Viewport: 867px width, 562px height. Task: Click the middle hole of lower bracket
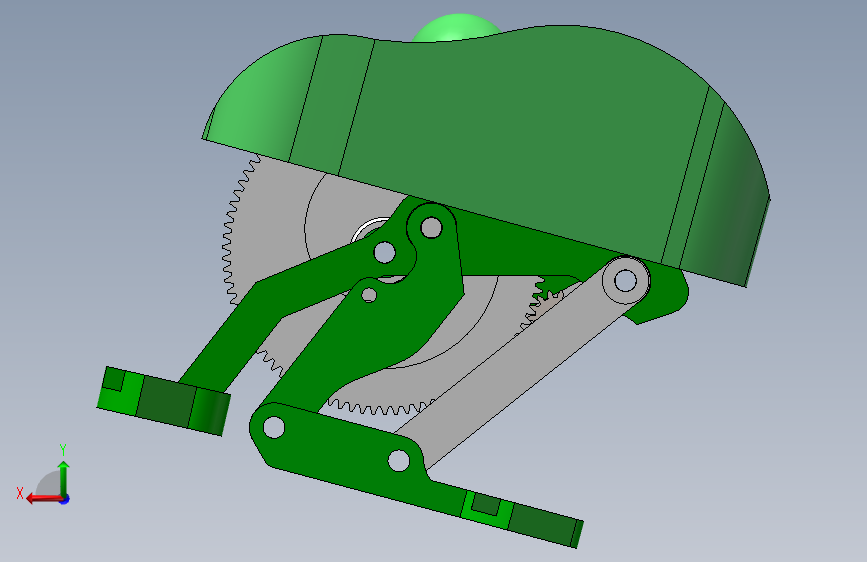(x=399, y=460)
